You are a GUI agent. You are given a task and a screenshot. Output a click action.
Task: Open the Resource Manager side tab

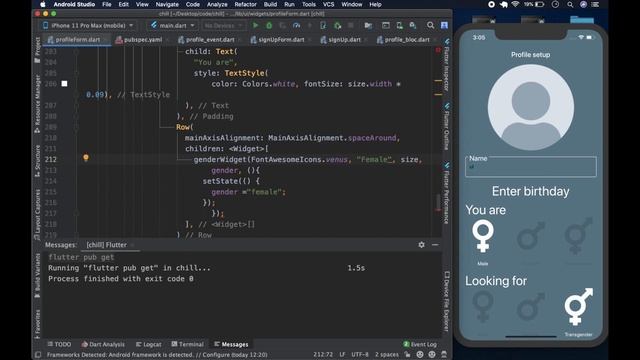pos(38,104)
